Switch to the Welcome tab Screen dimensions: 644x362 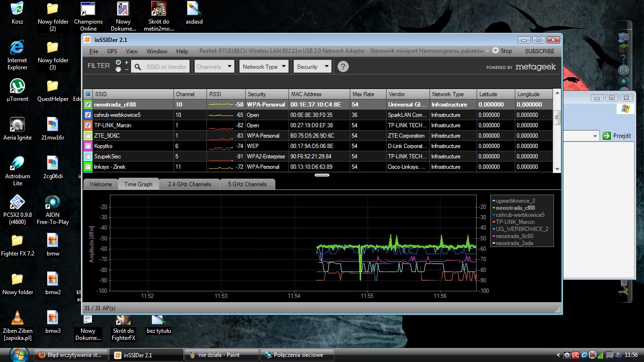(101, 184)
